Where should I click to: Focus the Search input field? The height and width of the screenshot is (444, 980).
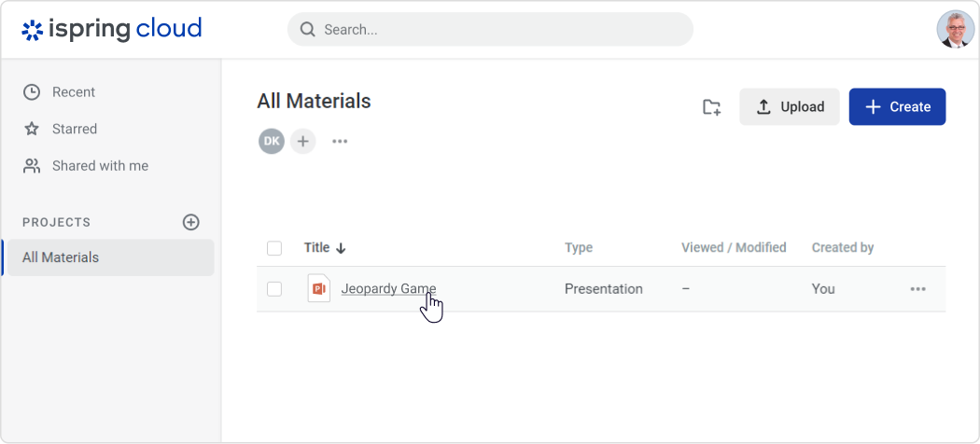(490, 29)
